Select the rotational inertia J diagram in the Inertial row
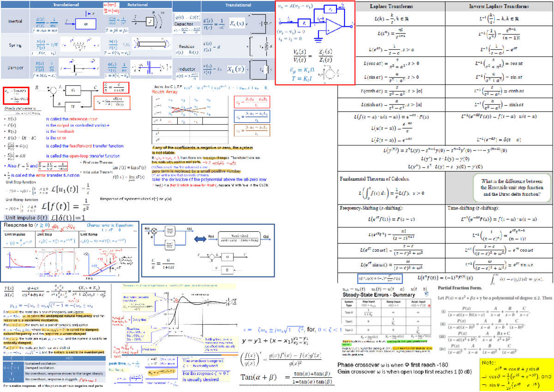Viewport: 554px width, 392px height. click(150, 22)
